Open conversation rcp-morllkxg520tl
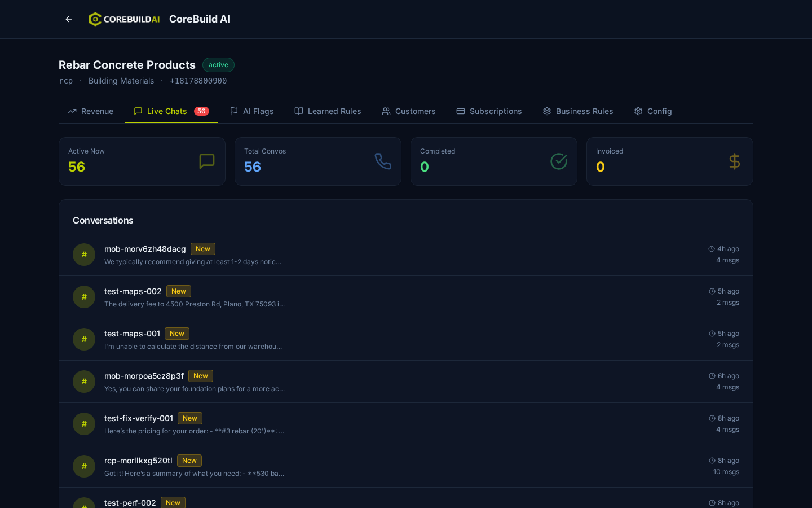This screenshot has width=812, height=508. pos(406,466)
